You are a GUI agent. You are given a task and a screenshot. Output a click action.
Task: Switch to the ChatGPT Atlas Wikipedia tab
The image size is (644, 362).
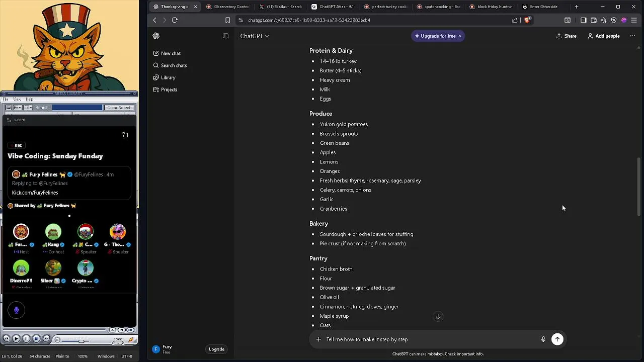point(333,7)
